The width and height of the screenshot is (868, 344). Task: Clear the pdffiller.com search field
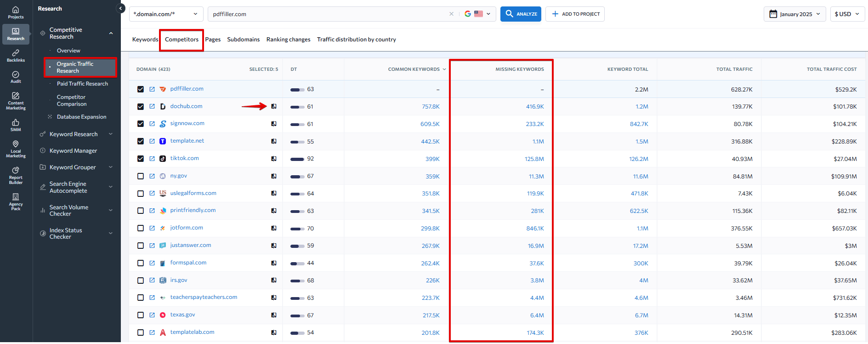(451, 14)
